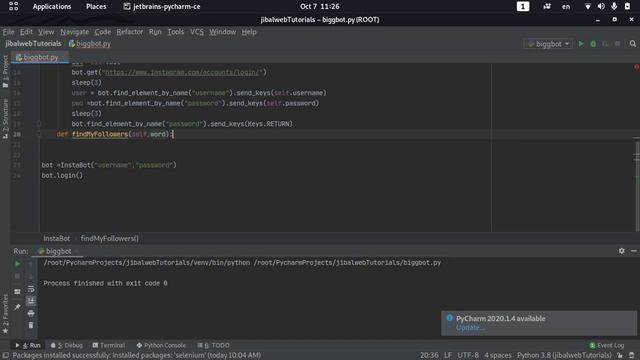This screenshot has width=640, height=360.
Task: Open the View menu
Action: [x=46, y=32]
